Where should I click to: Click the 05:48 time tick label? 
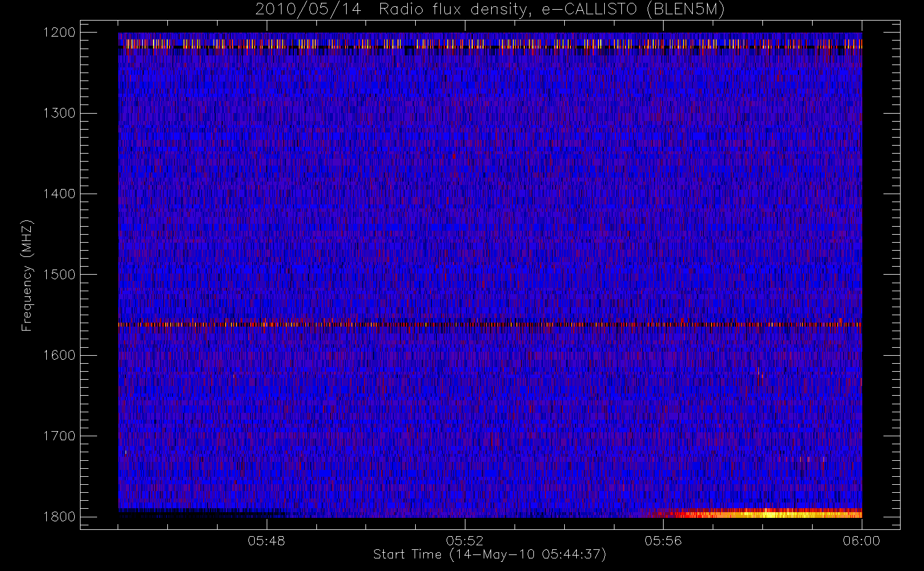266,541
